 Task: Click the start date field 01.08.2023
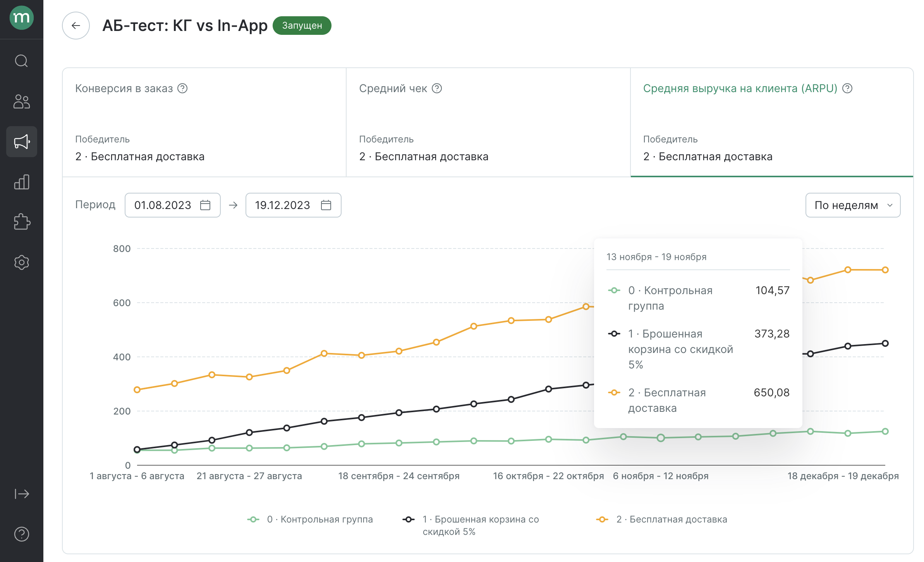[173, 205]
